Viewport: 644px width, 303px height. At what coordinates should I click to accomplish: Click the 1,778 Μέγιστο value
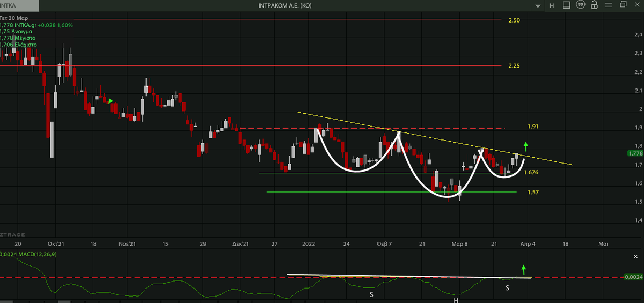(x=19, y=38)
